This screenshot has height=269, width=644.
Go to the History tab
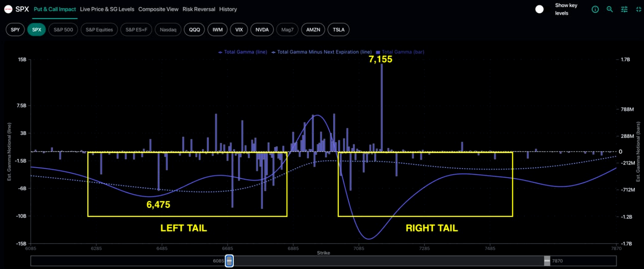[x=228, y=9]
